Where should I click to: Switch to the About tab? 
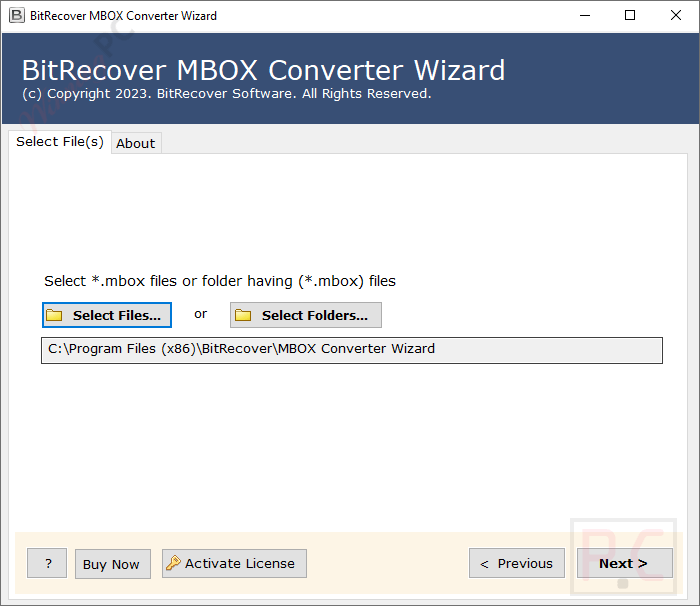tap(136, 143)
